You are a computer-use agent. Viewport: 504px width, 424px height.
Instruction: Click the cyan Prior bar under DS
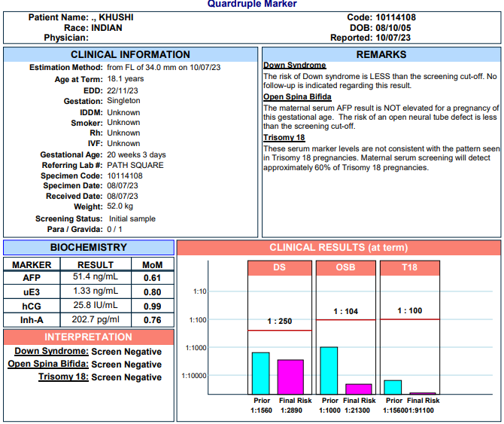click(x=260, y=373)
